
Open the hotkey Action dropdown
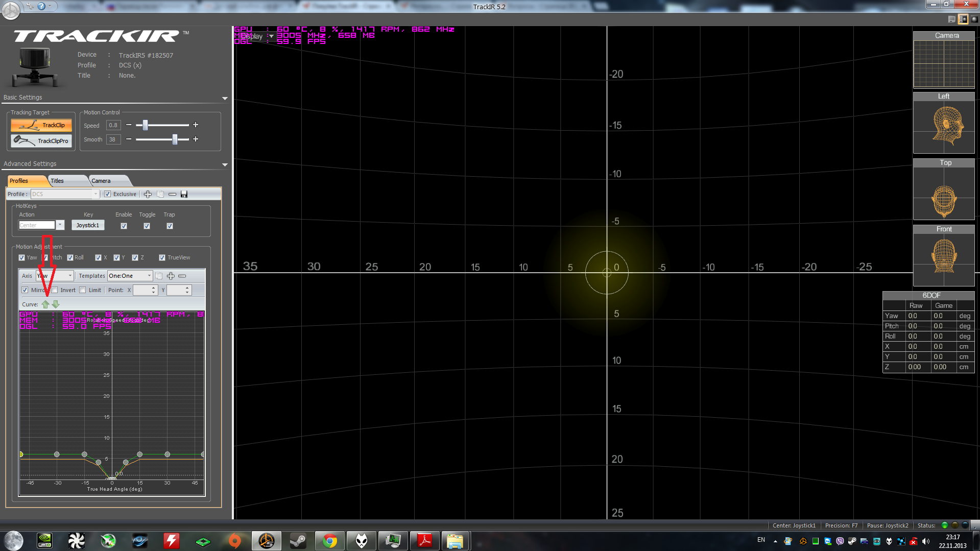(60, 225)
